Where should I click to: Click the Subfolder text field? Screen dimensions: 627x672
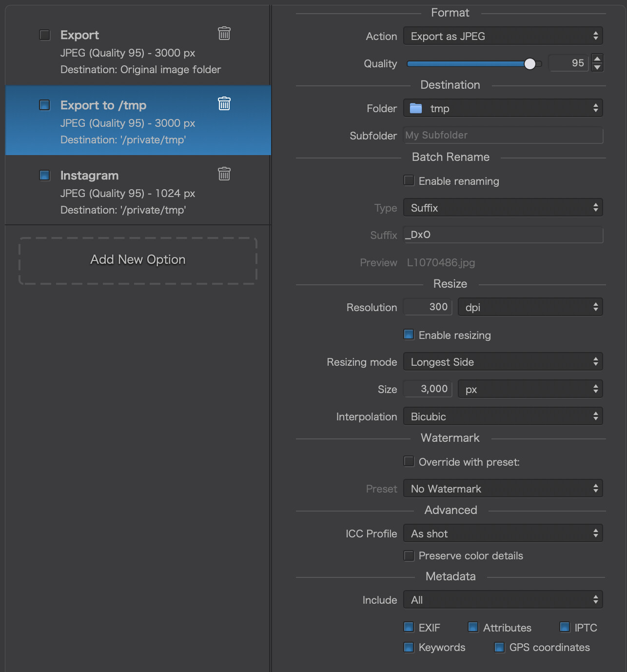[503, 136]
